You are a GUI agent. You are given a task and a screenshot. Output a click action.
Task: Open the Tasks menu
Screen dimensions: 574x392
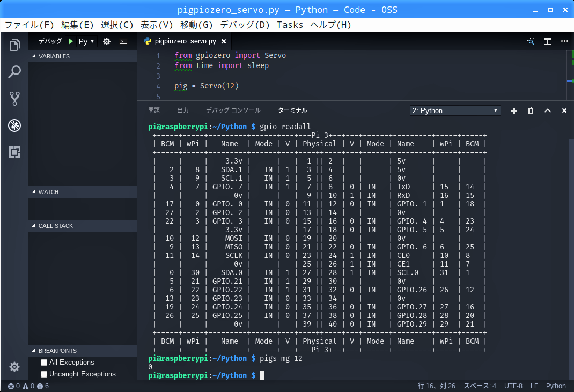pos(290,25)
